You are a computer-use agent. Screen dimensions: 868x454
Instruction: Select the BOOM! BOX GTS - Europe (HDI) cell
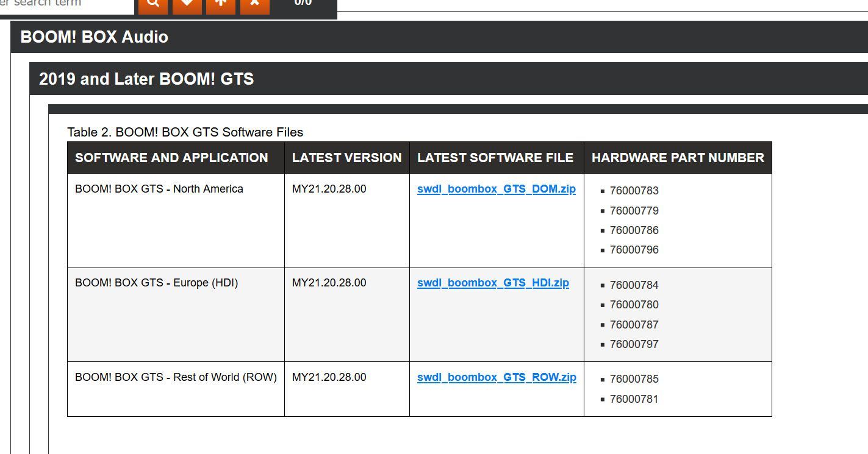[156, 283]
